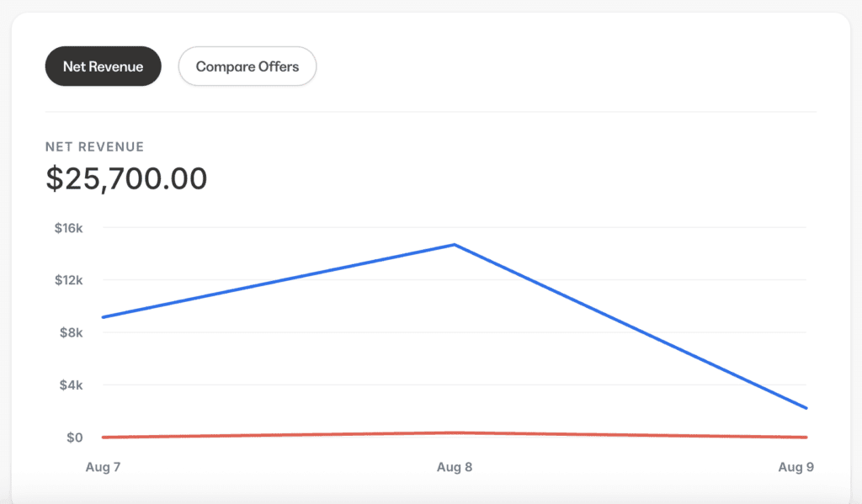Click the $16k y-axis label
The height and width of the screenshot is (504, 862).
[69, 228]
